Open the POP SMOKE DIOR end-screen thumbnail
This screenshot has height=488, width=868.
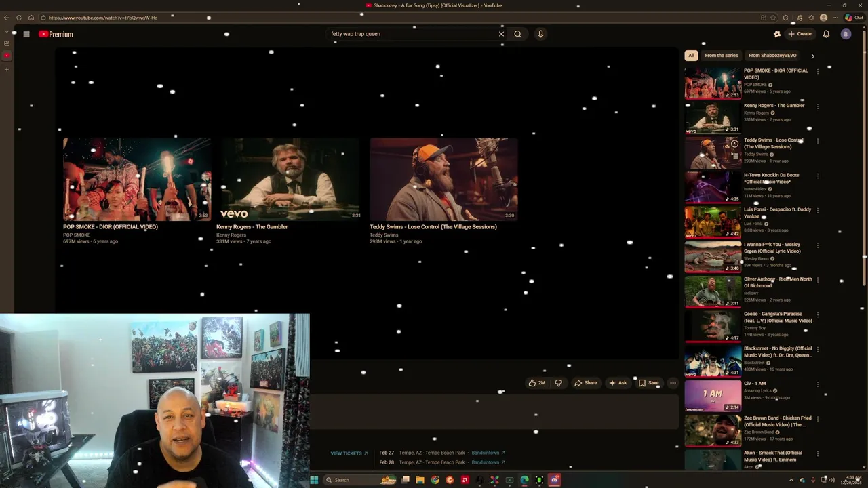point(137,180)
